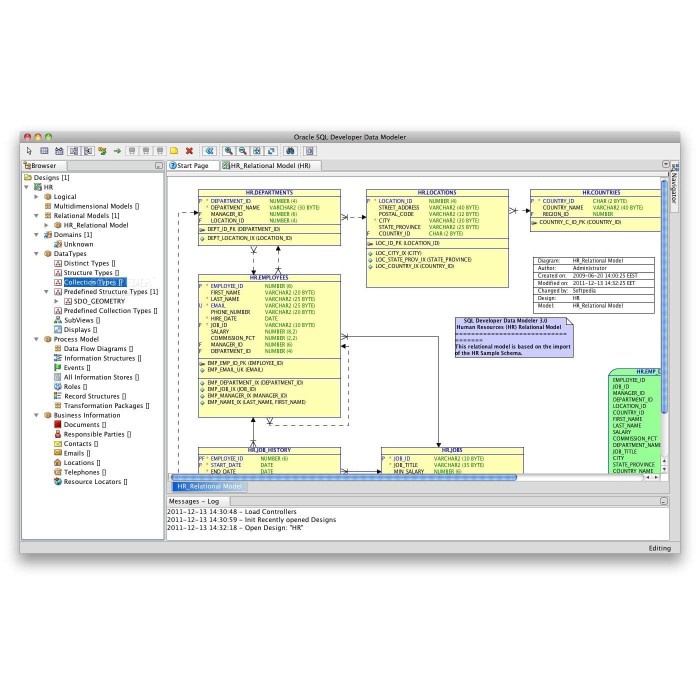Open Find with the binoculars icon
This screenshot has width=700, height=700.
click(x=290, y=151)
